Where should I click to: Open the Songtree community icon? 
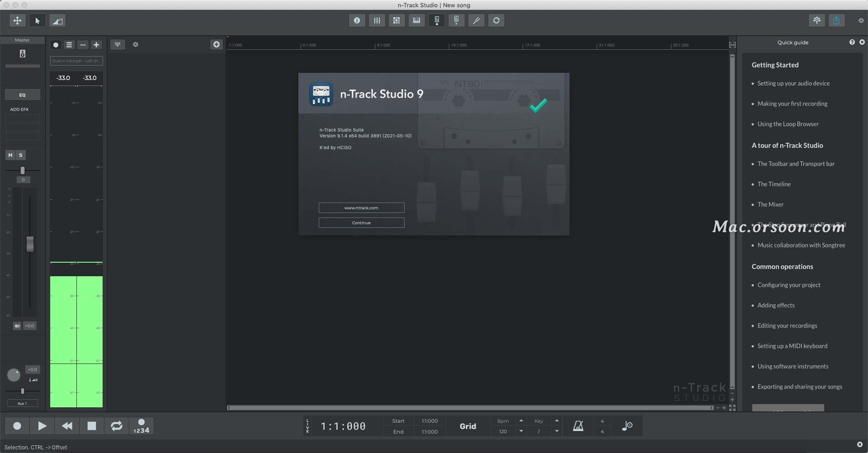[x=817, y=20]
